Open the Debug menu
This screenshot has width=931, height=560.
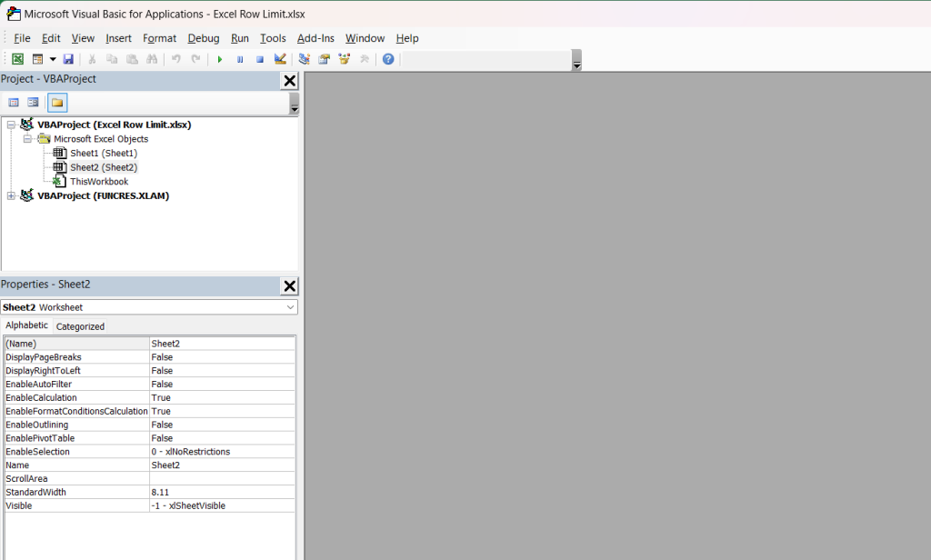(x=203, y=38)
